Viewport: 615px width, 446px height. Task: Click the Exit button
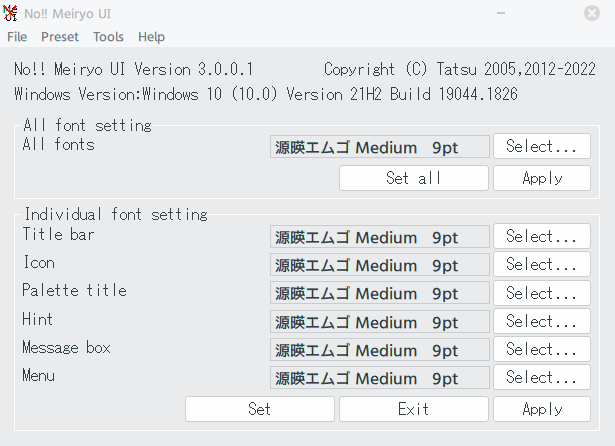[x=413, y=409]
